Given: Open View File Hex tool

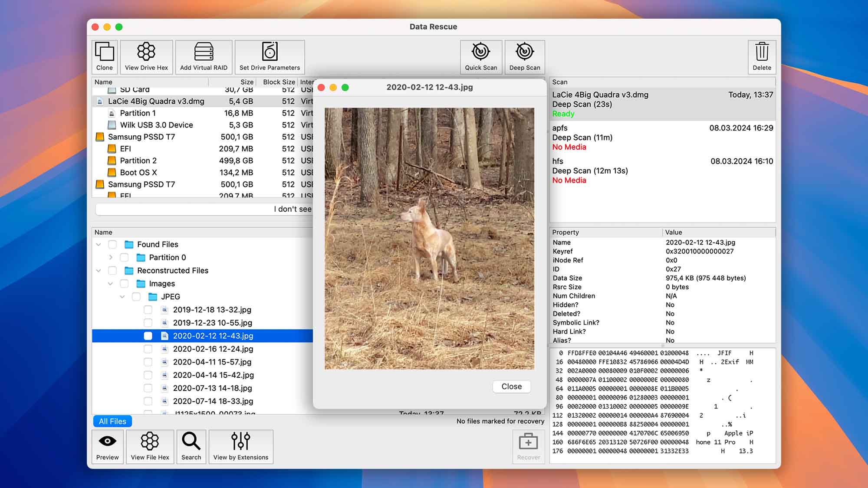Looking at the screenshot, I should [x=150, y=446].
